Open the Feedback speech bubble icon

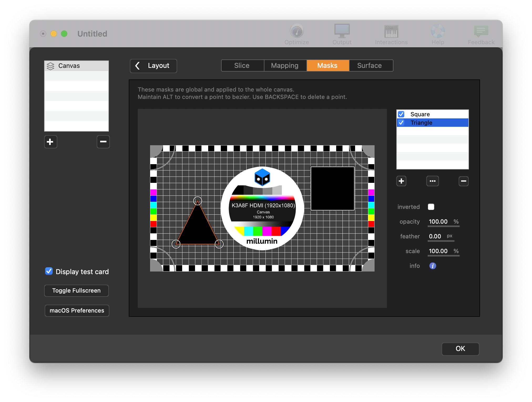[x=481, y=32]
